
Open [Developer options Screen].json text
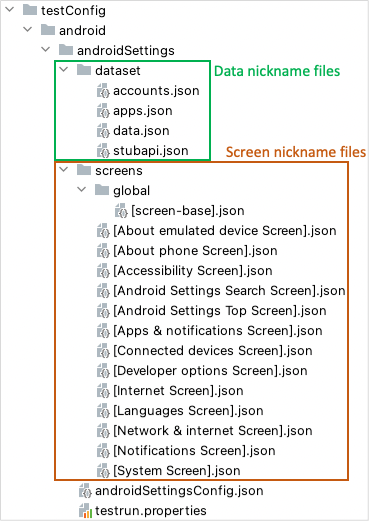pyautogui.click(x=210, y=371)
